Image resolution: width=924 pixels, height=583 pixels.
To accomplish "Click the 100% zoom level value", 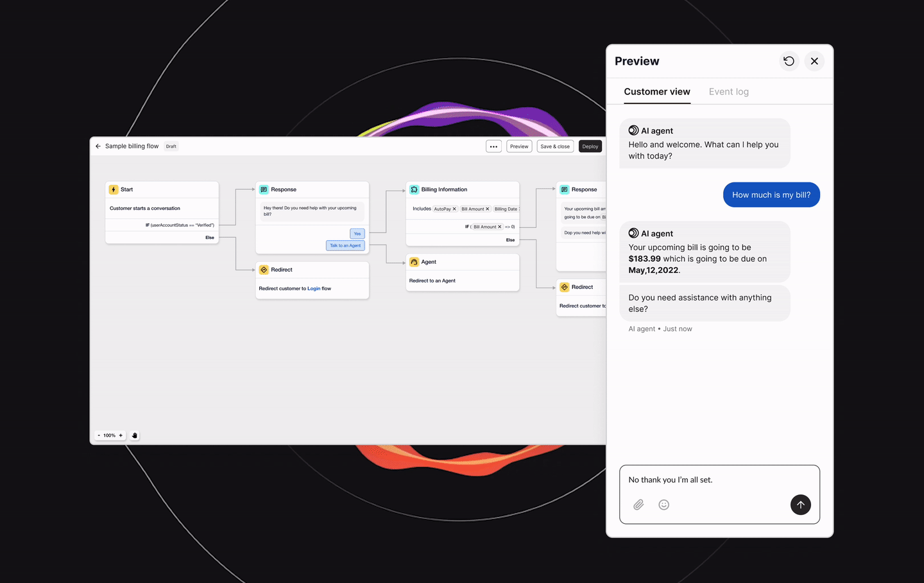I will pyautogui.click(x=110, y=435).
